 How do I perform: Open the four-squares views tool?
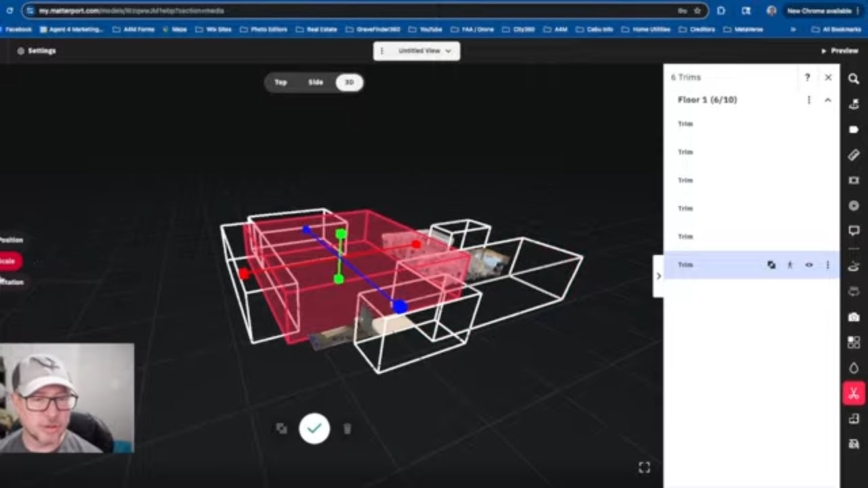(854, 342)
